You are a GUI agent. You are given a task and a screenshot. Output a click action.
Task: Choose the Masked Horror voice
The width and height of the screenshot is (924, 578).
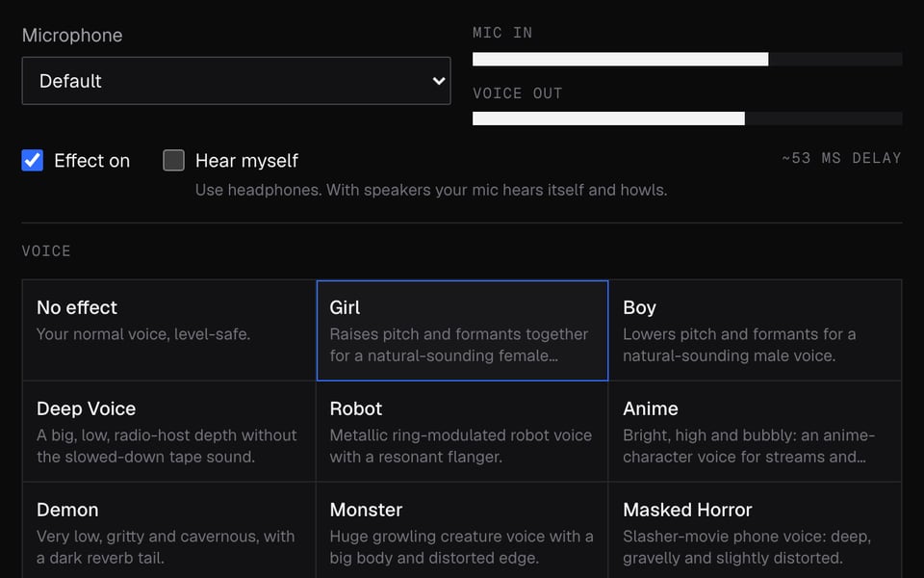(755, 531)
